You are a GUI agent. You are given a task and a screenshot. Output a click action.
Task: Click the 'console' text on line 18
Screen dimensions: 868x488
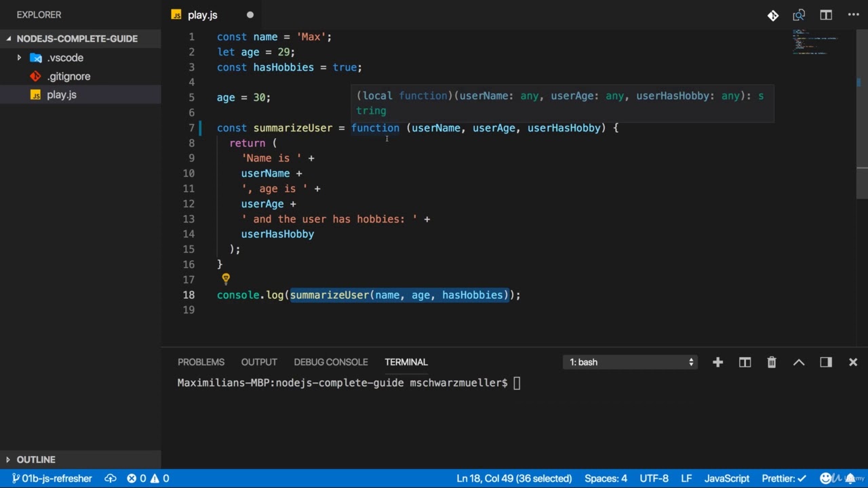click(x=238, y=295)
